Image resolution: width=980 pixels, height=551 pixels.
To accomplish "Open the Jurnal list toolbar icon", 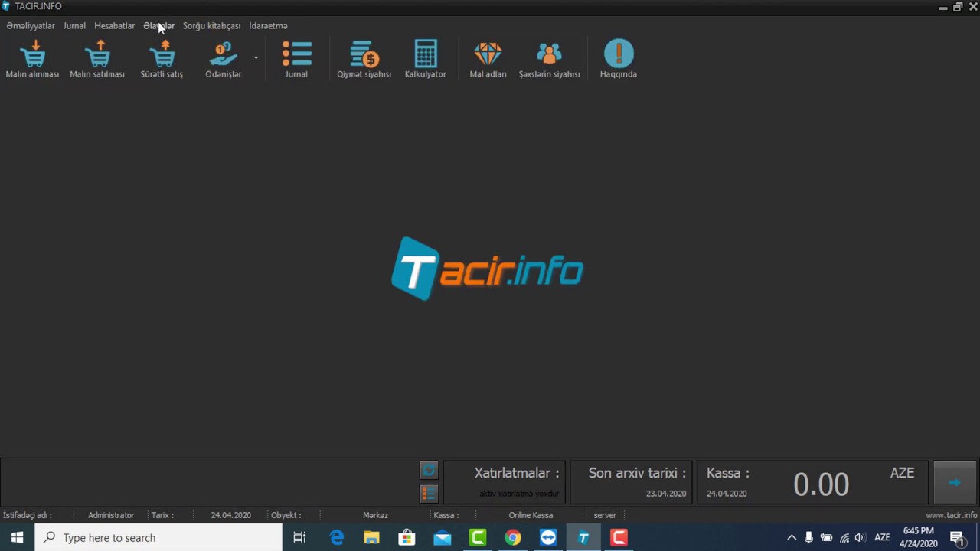I will click(296, 60).
